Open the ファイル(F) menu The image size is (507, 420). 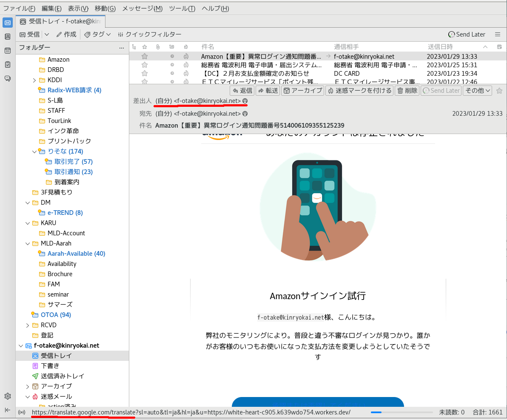(x=19, y=9)
